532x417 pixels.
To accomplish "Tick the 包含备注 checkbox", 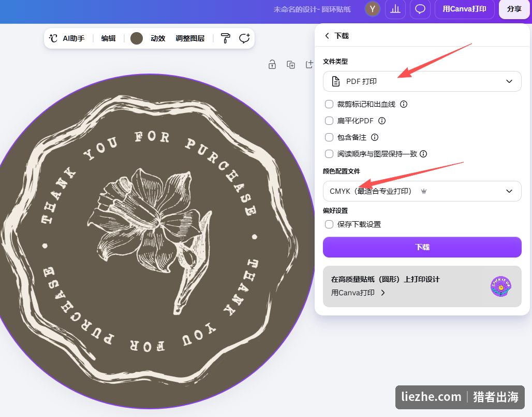I will pos(329,137).
